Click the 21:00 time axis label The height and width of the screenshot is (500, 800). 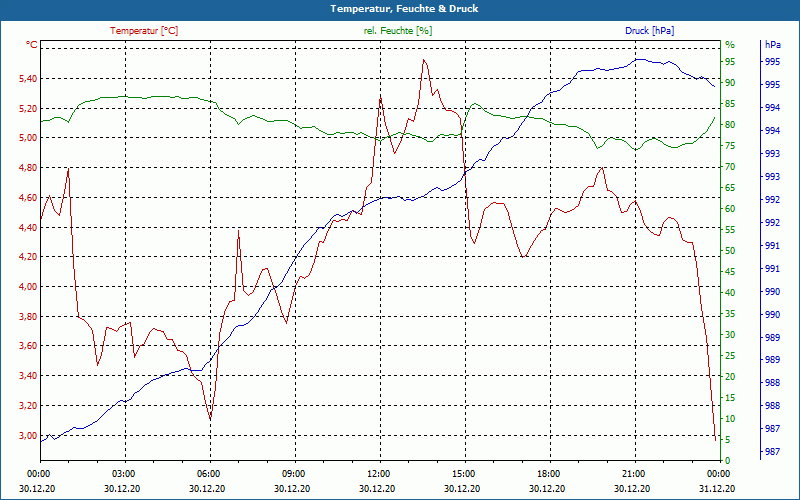tap(633, 473)
